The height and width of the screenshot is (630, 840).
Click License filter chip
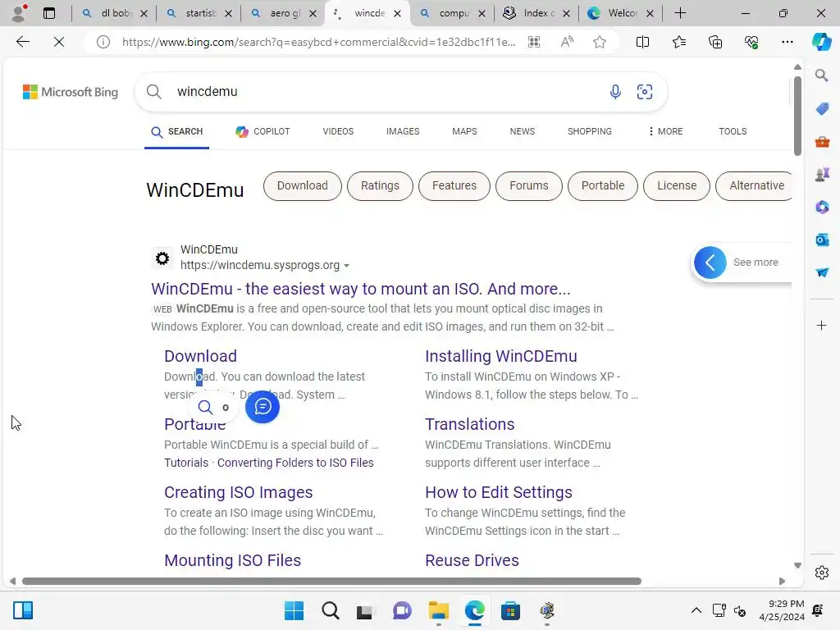coord(677,186)
